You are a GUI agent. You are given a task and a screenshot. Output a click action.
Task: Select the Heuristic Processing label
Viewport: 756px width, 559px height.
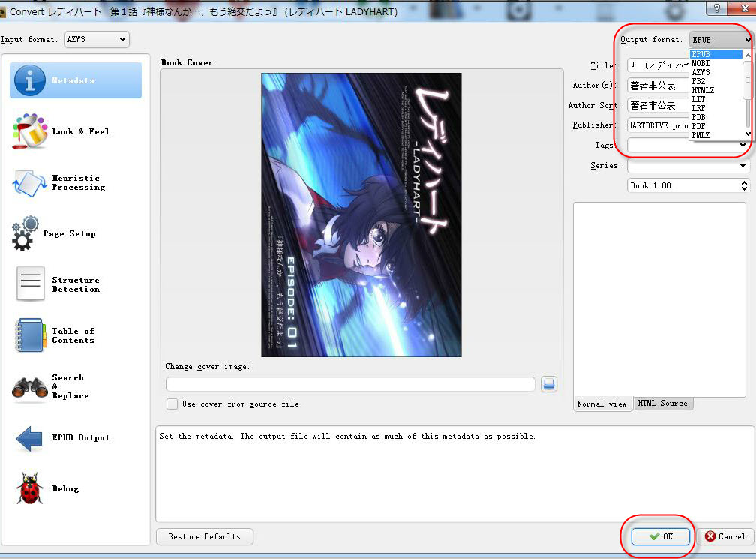[78, 183]
